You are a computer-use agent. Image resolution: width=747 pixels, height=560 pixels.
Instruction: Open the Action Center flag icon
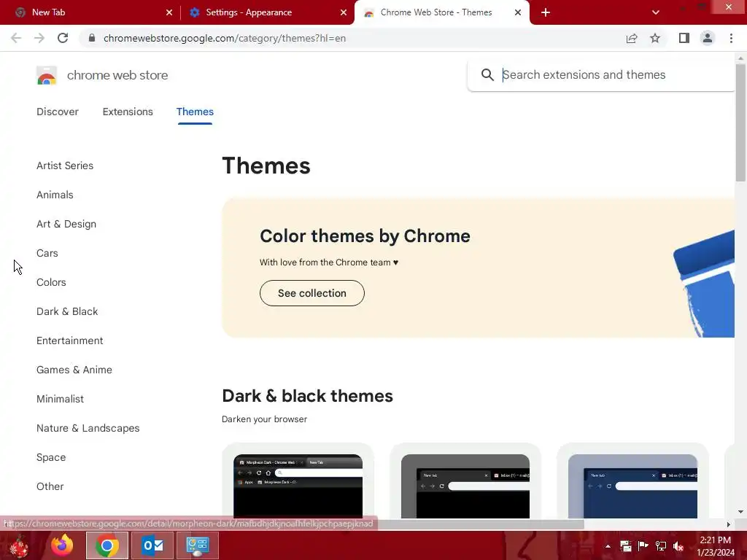point(643,546)
